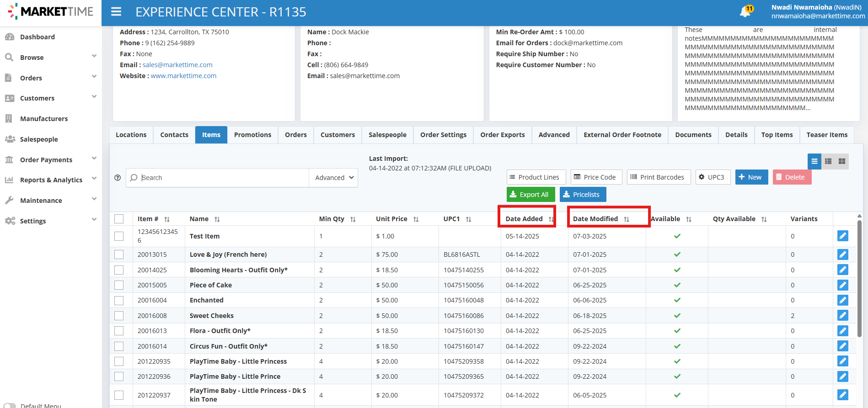Click the green Export All button
Viewport: 868px width, 408px height.
click(530, 195)
